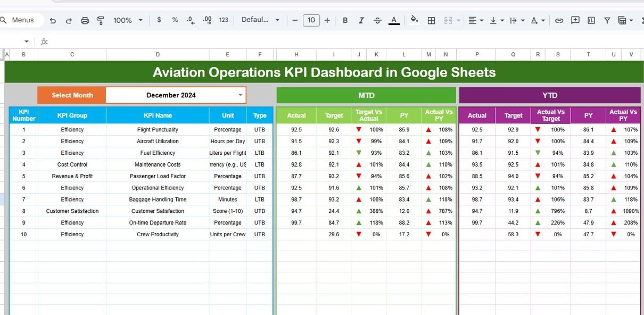Toggle italic formatting
The width and height of the screenshot is (644, 315).
361,20
